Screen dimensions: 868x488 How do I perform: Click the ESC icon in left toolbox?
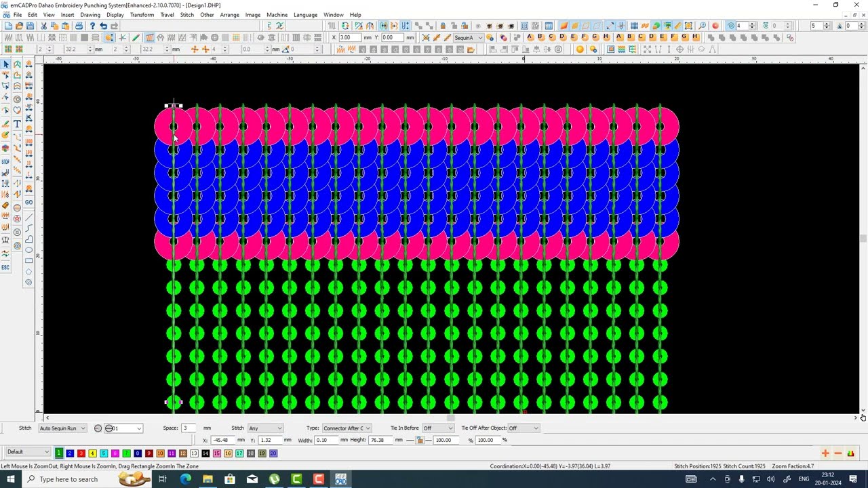tap(5, 268)
